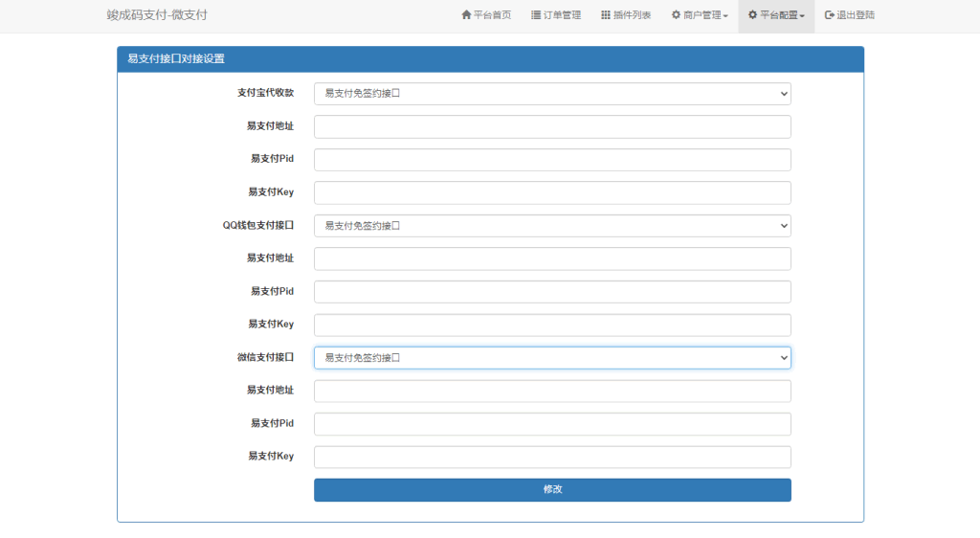The width and height of the screenshot is (980, 538).
Task: Open the QQ钱包支付接口 dropdown
Action: [552, 226]
